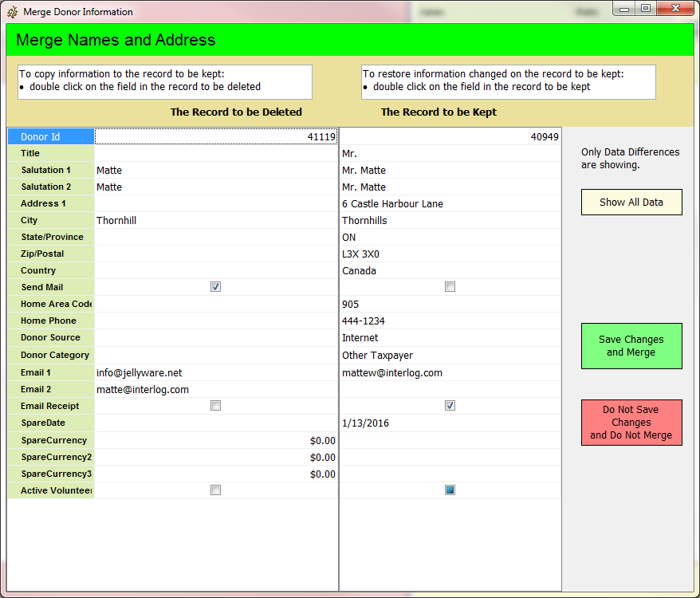Click the kept record Donor Id 40949

(x=450, y=137)
